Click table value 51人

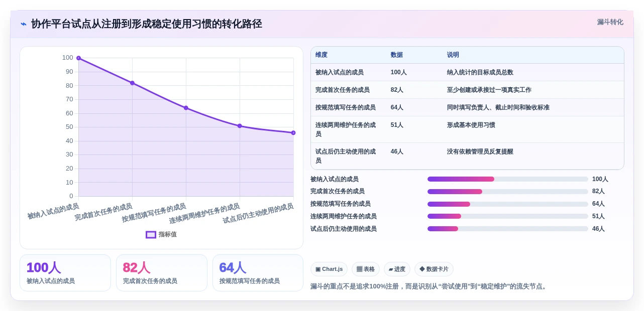397,125
